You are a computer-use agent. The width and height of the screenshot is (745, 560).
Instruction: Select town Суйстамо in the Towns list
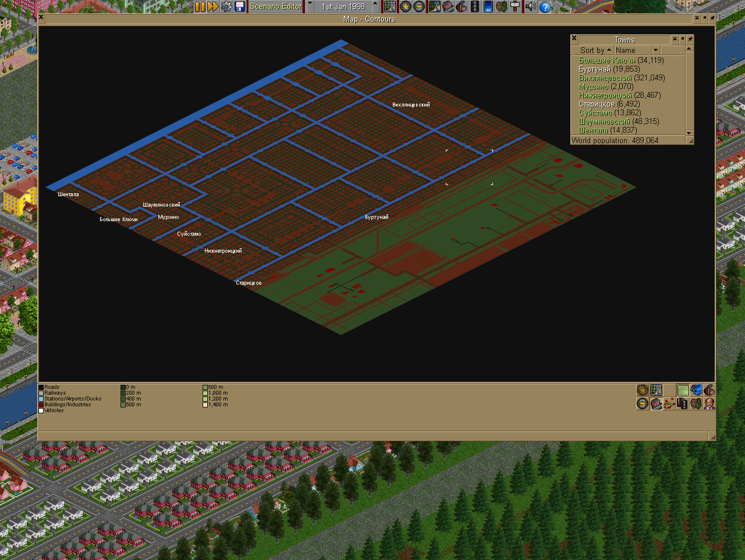[627, 112]
